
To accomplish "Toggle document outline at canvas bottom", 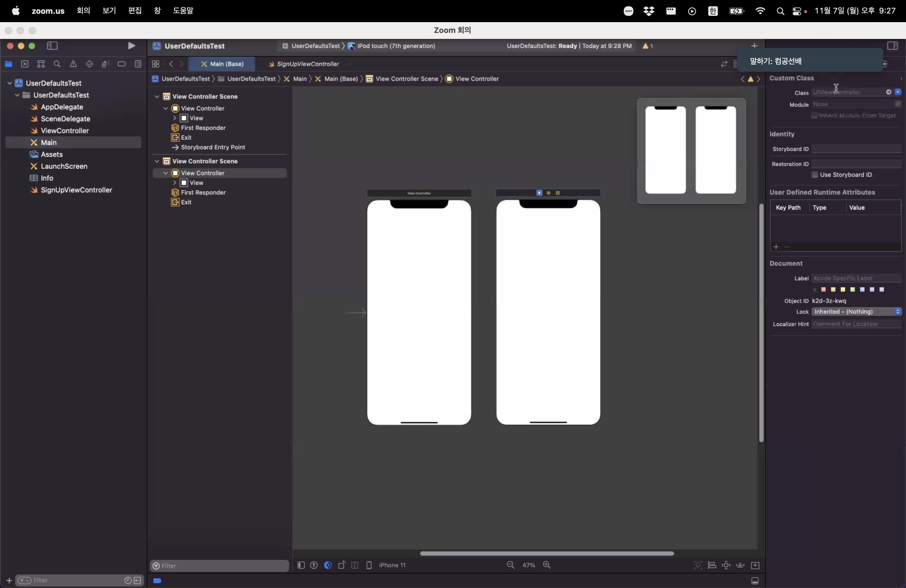I will click(x=301, y=565).
